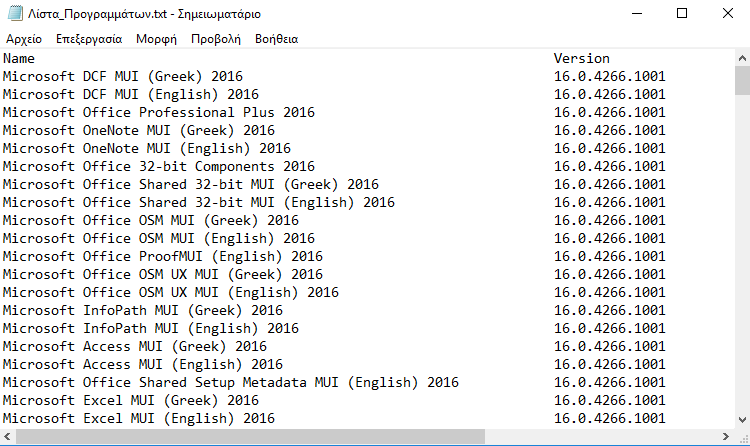This screenshot has width=750, height=446.
Task: Close the Notepad window
Action: tap(728, 13)
